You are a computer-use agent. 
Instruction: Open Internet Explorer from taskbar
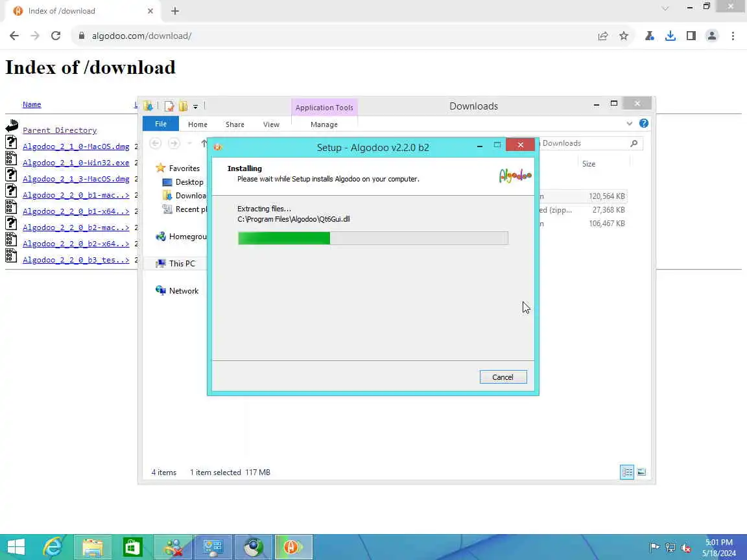(x=53, y=547)
